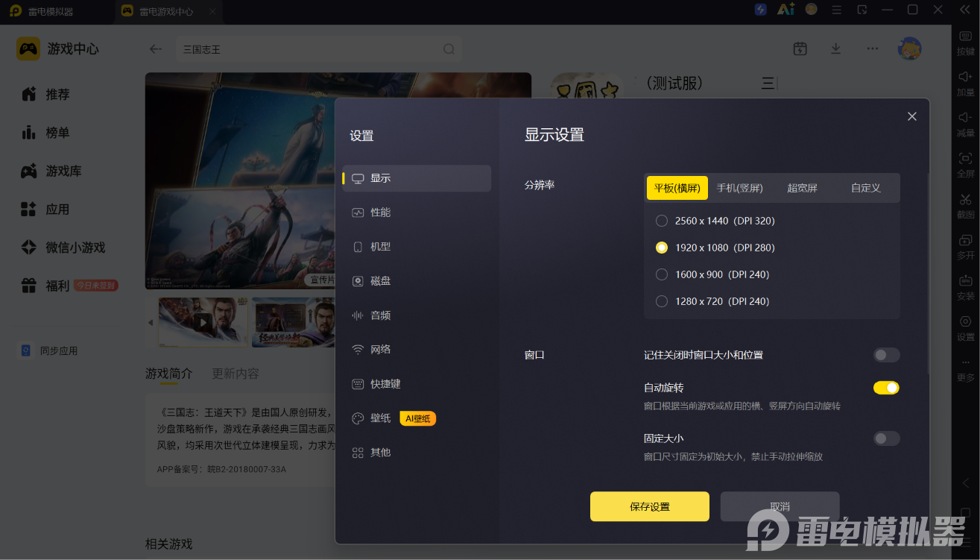Click the 取消 button
Viewport: 980px width, 560px height.
pos(780,506)
